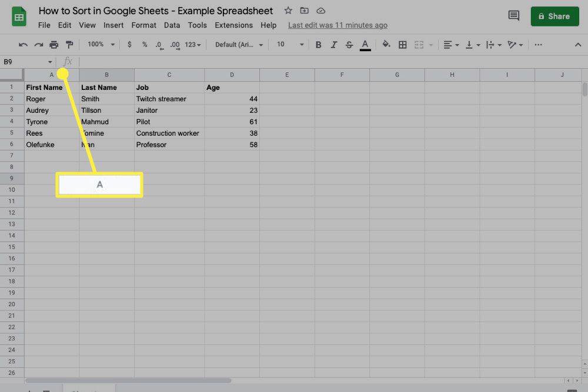The width and height of the screenshot is (588, 392).
Task: Click the horizontal scrollbar thumb
Action: coord(128,381)
